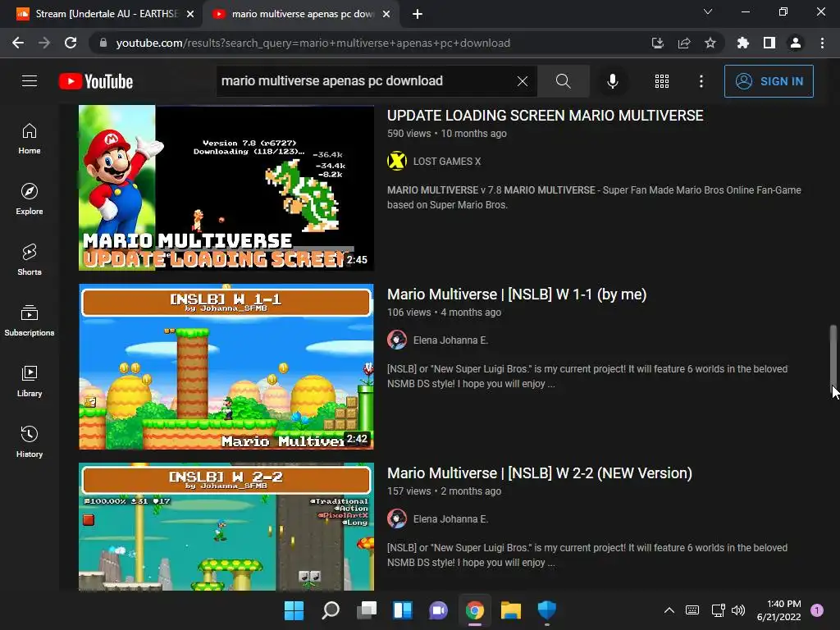Screen dimensions: 840x630
Task: Show hidden system tray icons
Action: point(669,610)
